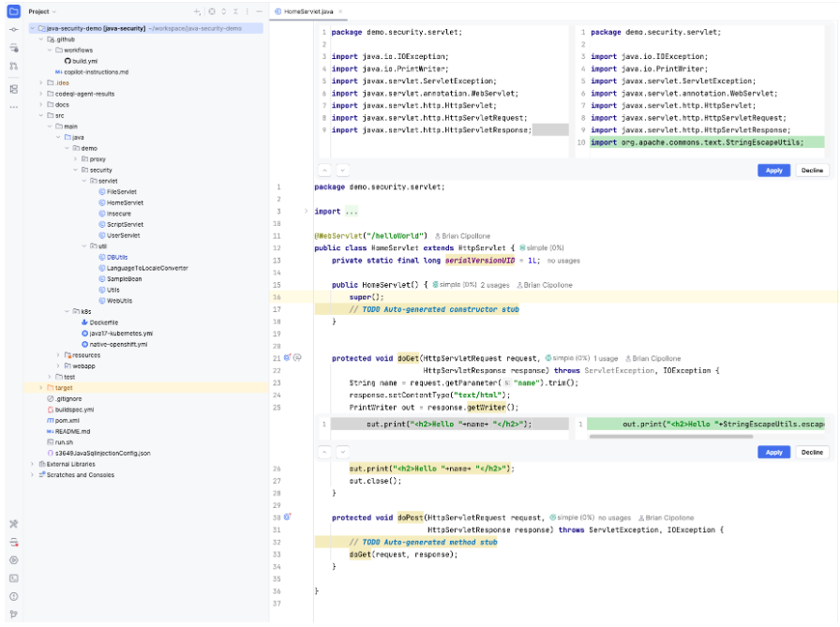Expand the folded import block in editor

306,212
